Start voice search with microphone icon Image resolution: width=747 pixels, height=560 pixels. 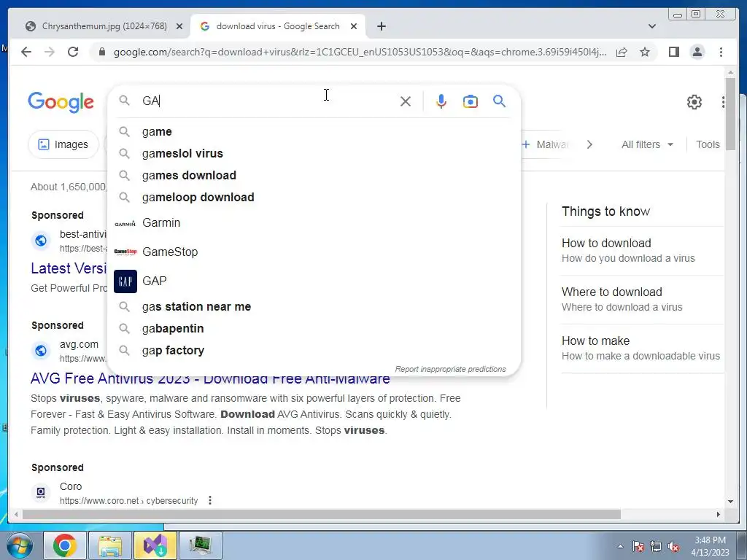coord(441,101)
